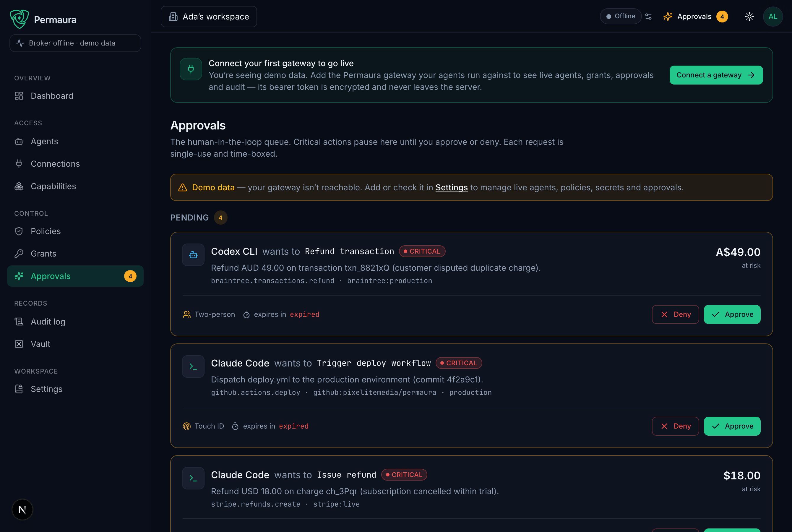Navigate to Grants in sidebar

[75, 254]
